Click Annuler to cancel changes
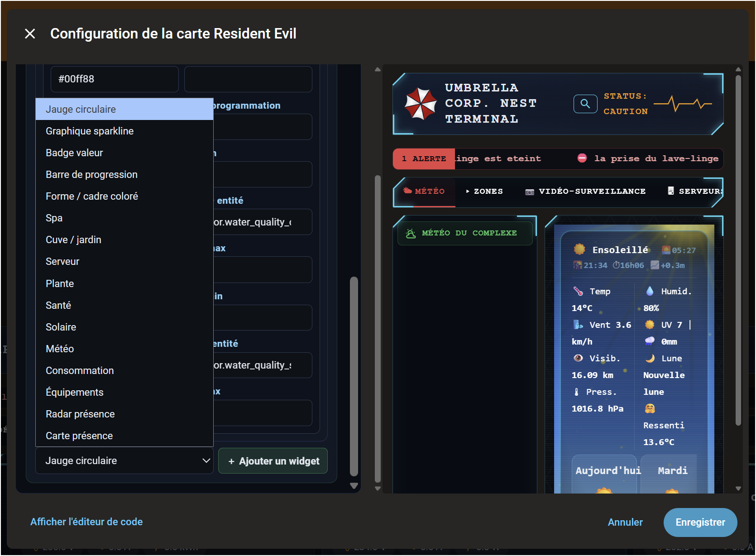 pos(625,522)
